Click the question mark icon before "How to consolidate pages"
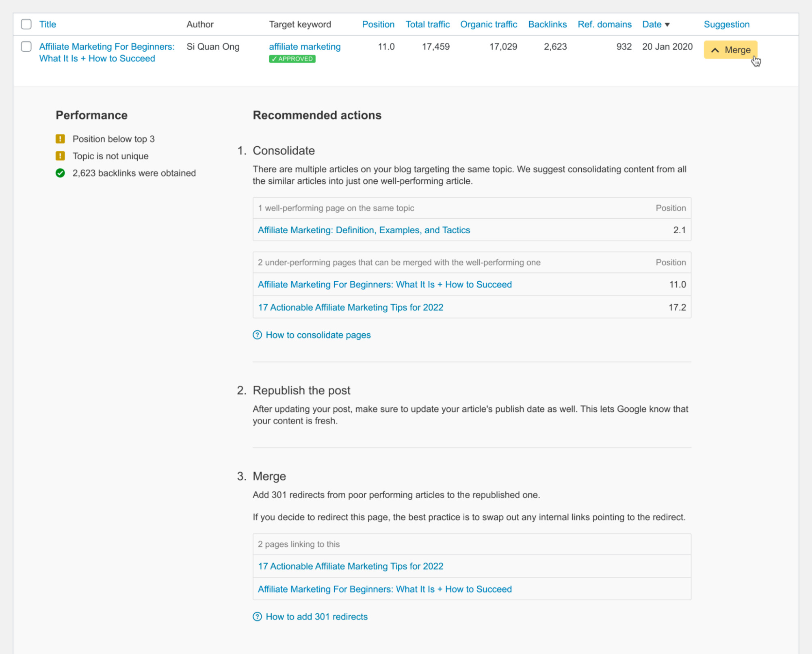This screenshot has width=812, height=654. tap(257, 335)
